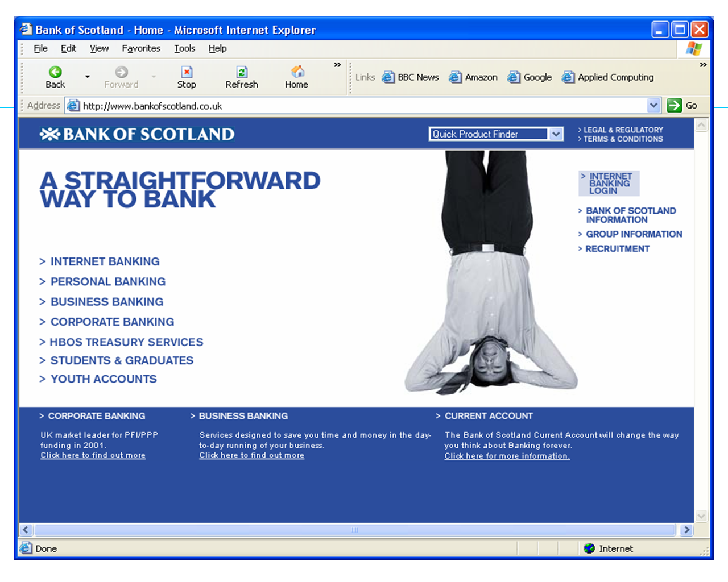Open the main Business Banking link
The image size is (728, 582).
101,302
